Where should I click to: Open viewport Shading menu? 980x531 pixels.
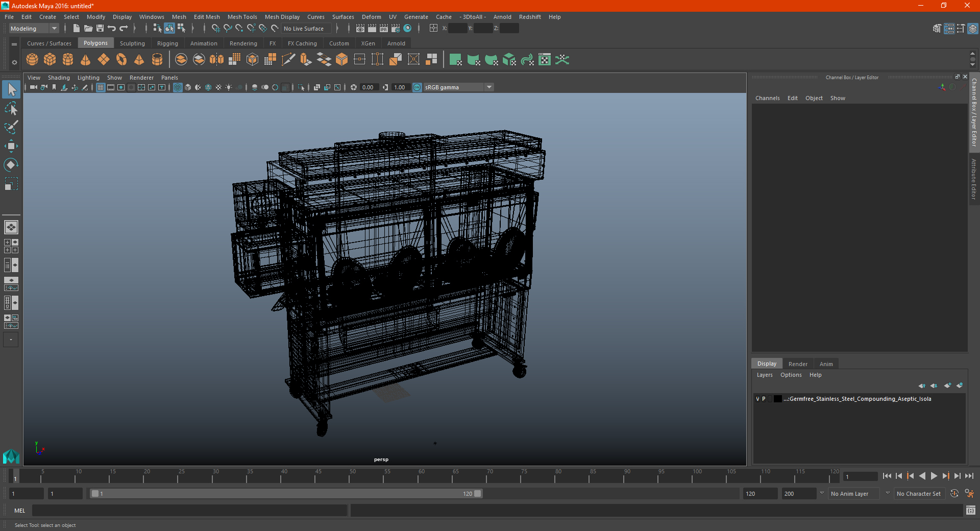pyautogui.click(x=59, y=78)
